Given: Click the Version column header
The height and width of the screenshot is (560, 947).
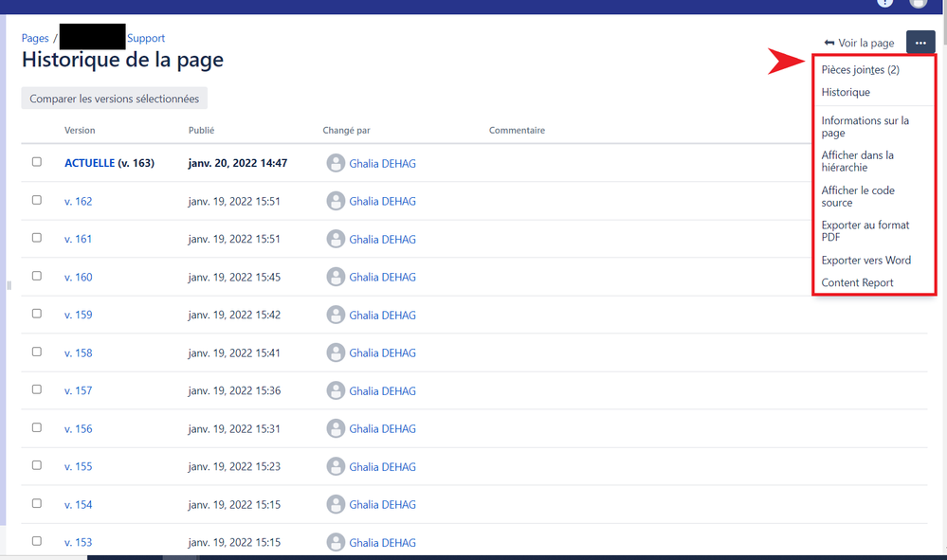Looking at the screenshot, I should (x=80, y=131).
